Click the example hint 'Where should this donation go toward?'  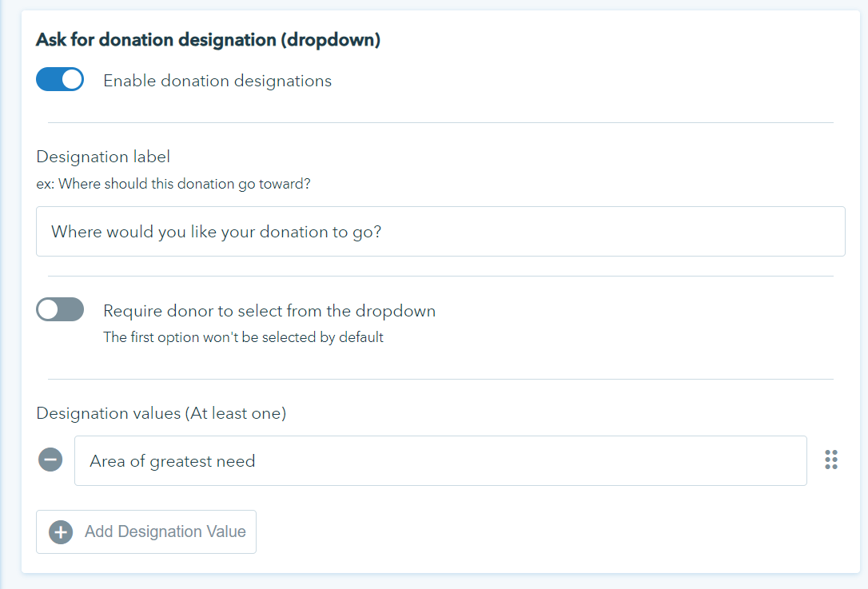coord(173,184)
